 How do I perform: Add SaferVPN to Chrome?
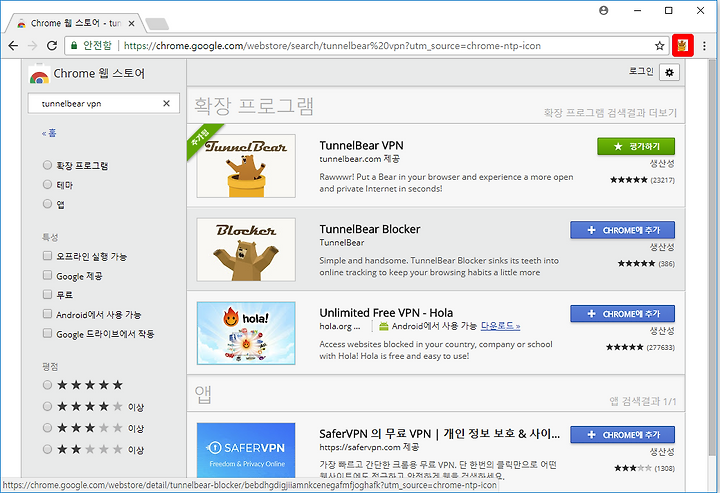pyautogui.click(x=623, y=434)
